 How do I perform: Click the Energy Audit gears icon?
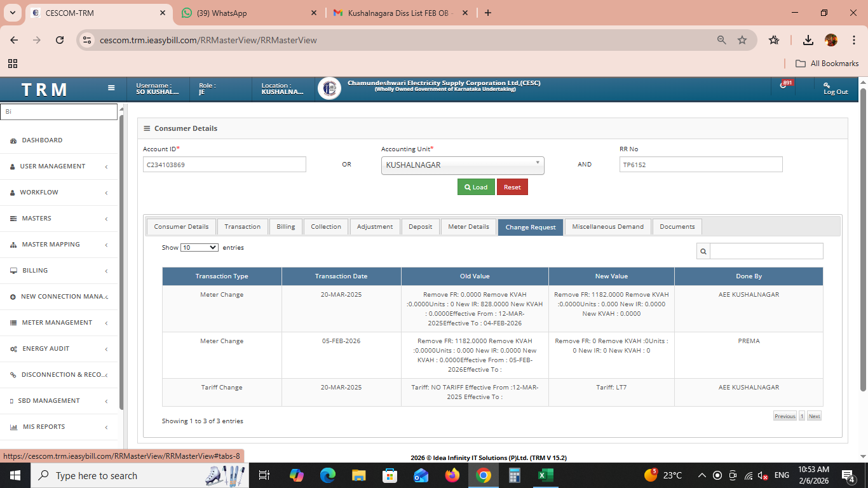pyautogui.click(x=14, y=349)
